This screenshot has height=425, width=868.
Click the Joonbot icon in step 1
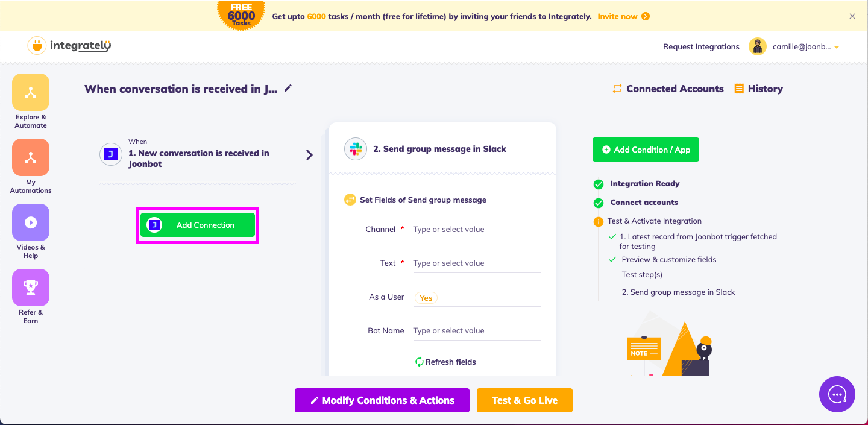[111, 154]
